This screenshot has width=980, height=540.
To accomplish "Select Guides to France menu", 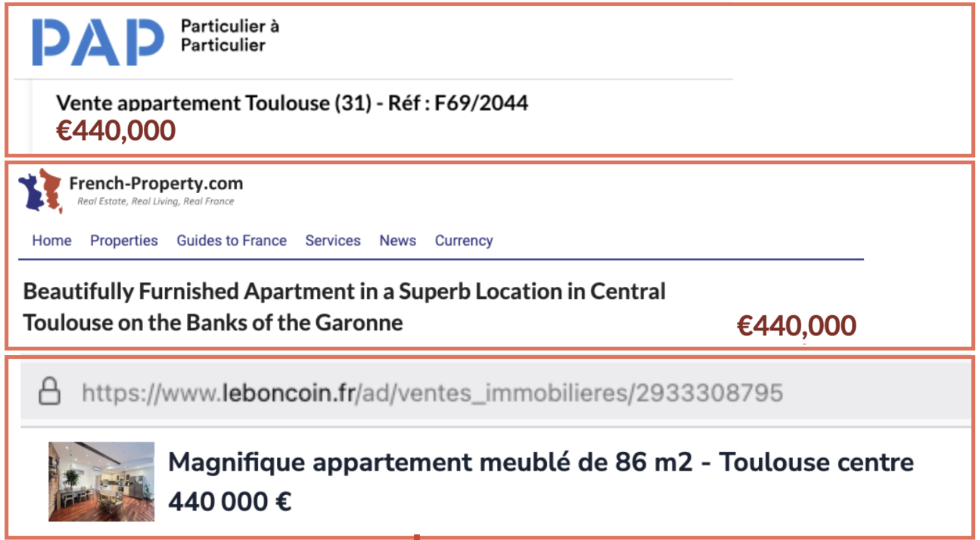I will tap(231, 241).
